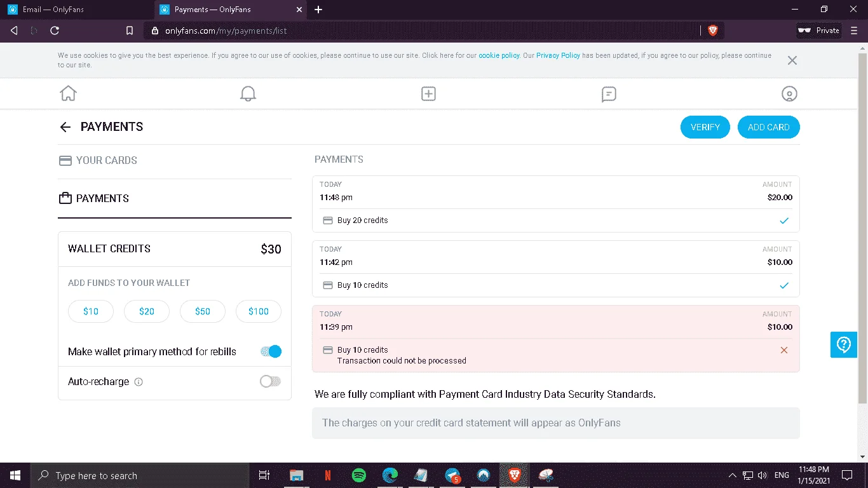The image size is (868, 488).
Task: Go back using the Payments arrow
Action: tap(65, 127)
